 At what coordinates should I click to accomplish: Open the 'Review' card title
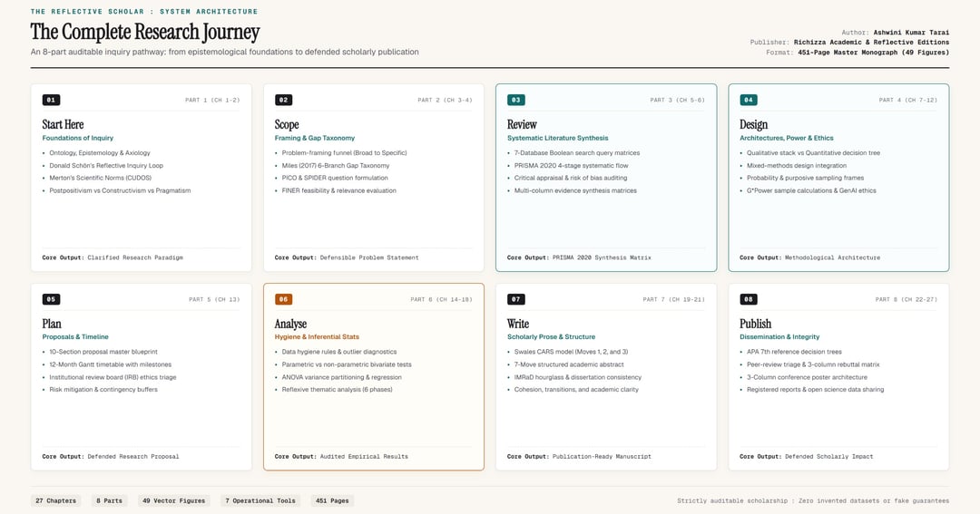click(522, 124)
